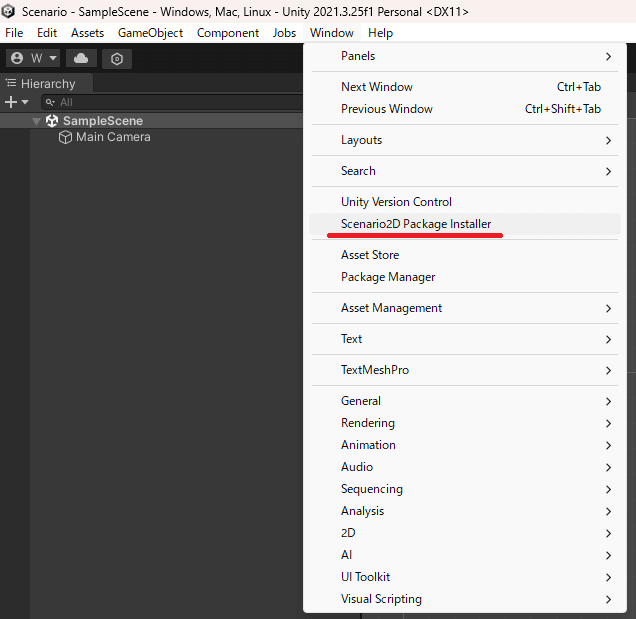Expand the General submenu
The height and width of the screenshot is (619, 636).
465,401
